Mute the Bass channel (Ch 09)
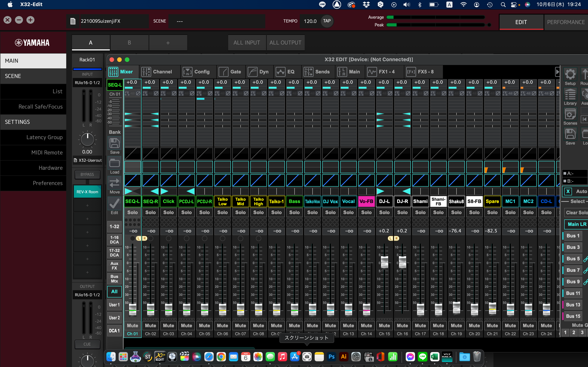Screen dimensions: 588x367 click(x=294, y=325)
